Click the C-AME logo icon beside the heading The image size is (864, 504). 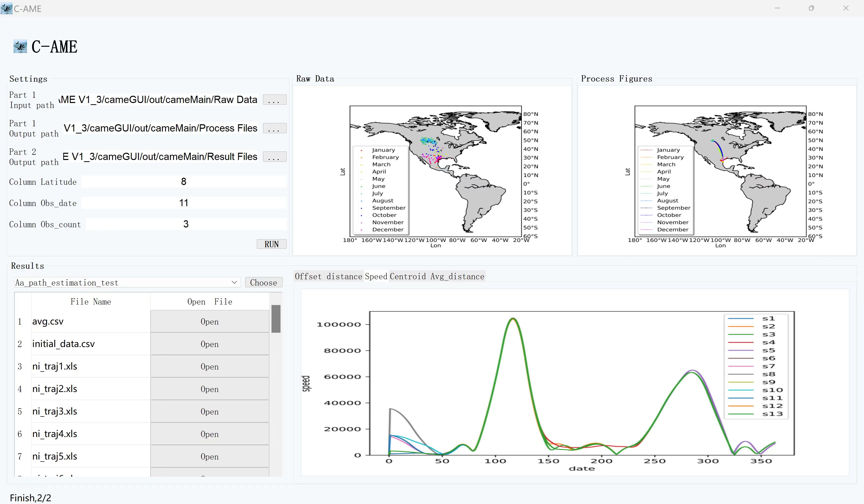20,46
